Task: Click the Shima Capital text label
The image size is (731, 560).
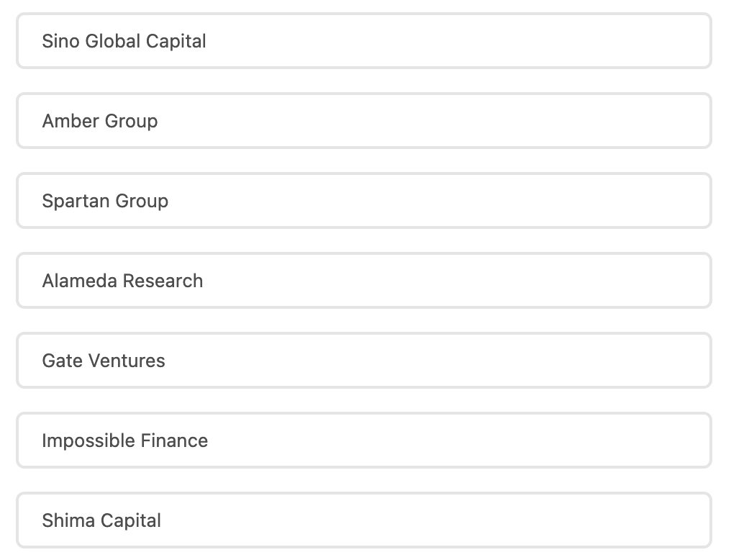Action: (101, 520)
